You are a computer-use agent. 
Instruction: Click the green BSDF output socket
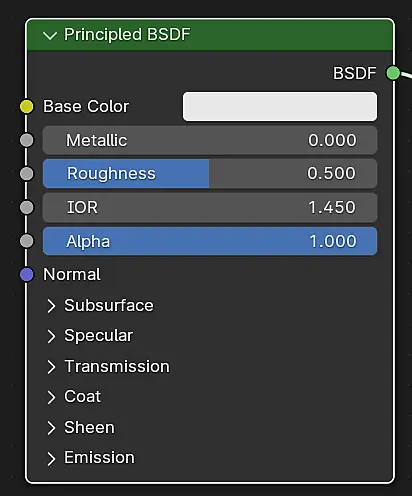(393, 73)
